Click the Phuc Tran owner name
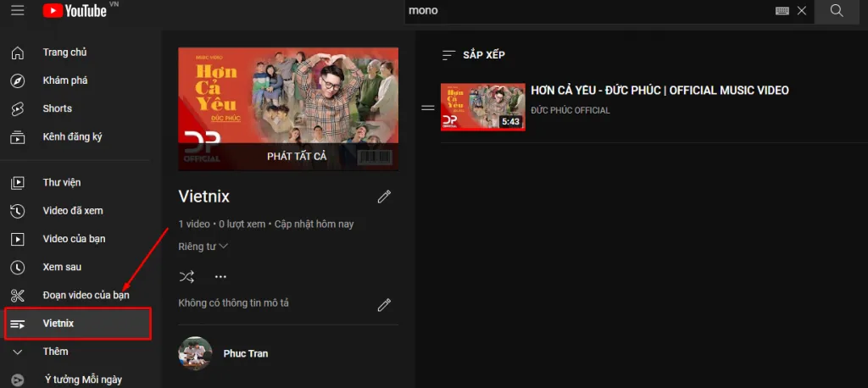868x388 pixels. (245, 353)
